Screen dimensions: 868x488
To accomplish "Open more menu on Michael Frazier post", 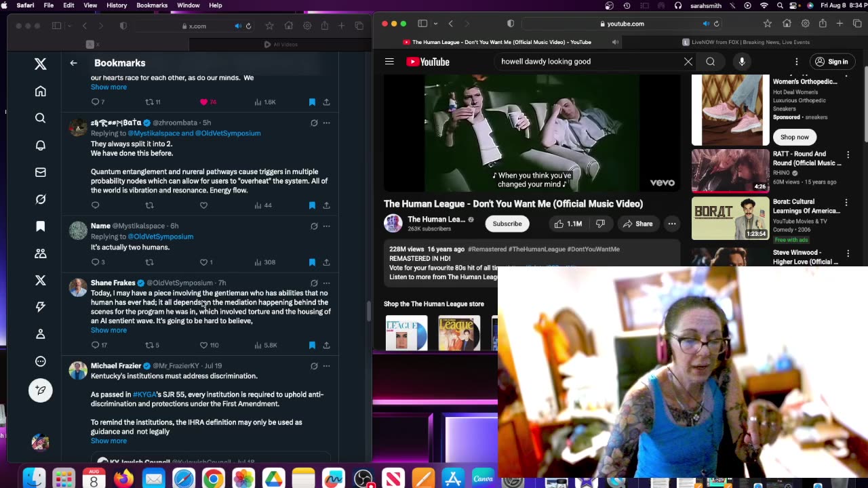I will [x=326, y=366].
